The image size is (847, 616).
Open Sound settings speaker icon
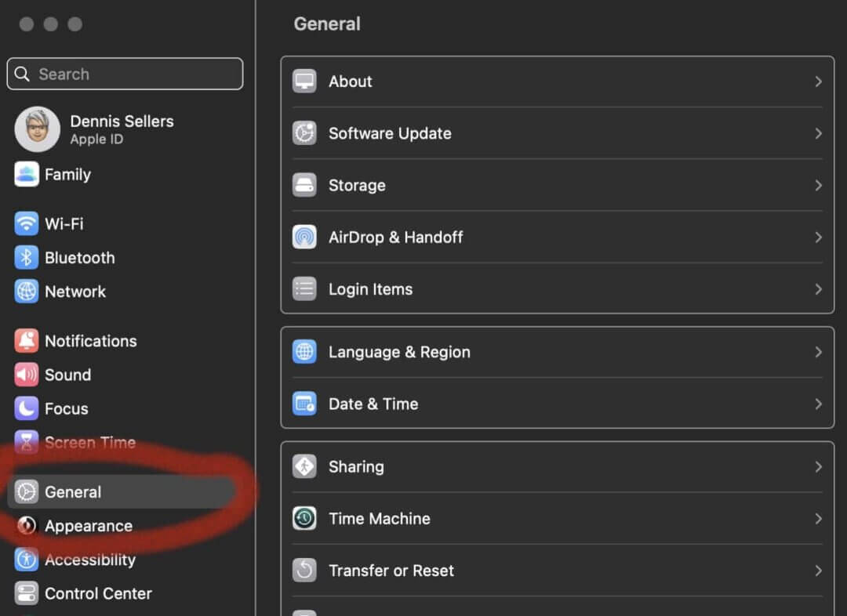coord(27,375)
